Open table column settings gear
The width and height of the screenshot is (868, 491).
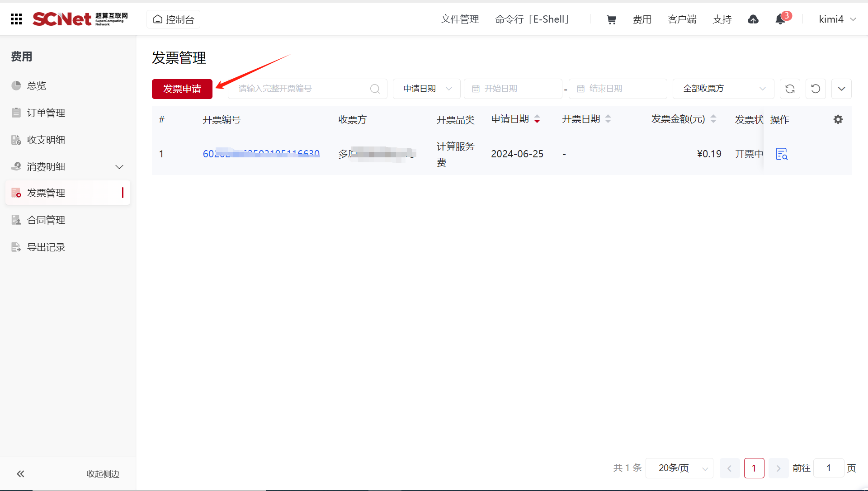pos(838,119)
